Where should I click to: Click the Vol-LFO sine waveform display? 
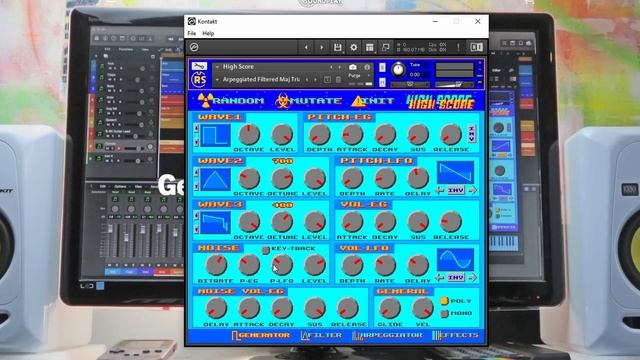(456, 260)
